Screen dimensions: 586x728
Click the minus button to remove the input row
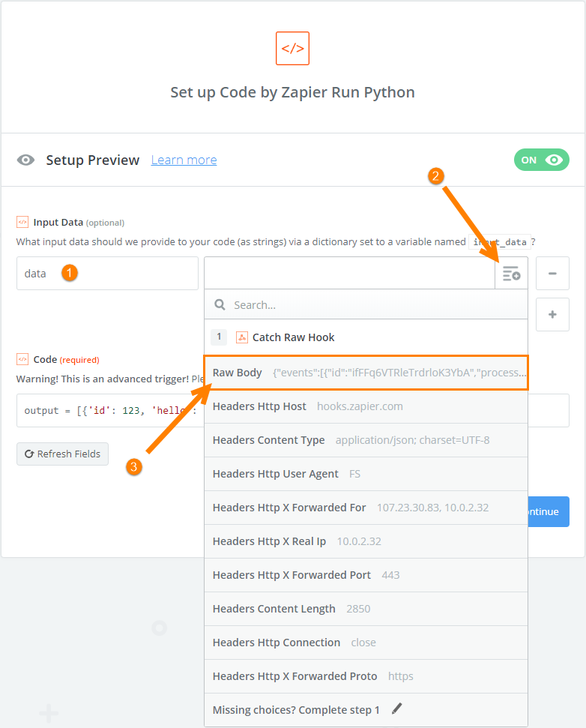(552, 274)
